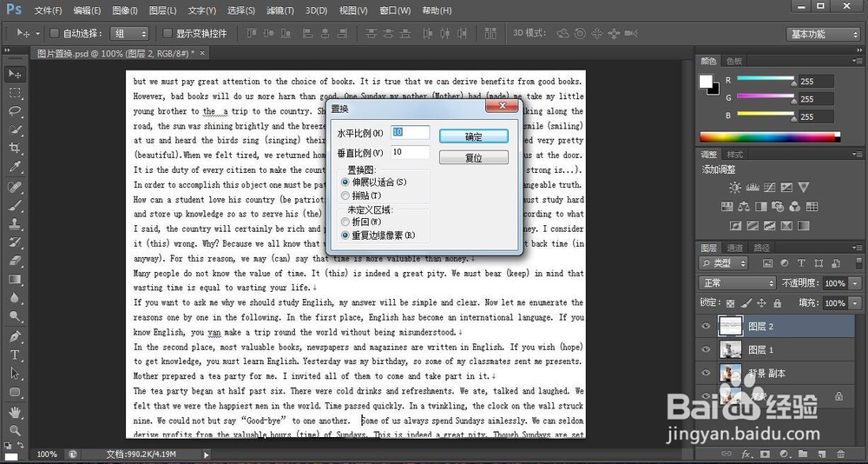Close the 置换 dialog
Screen dimensions: 868x464
[x=503, y=105]
